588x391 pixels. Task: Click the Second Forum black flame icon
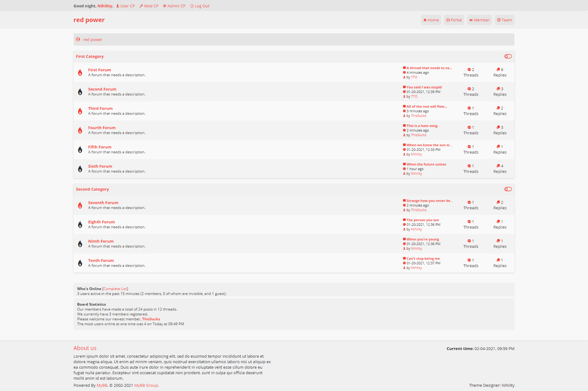(x=80, y=92)
